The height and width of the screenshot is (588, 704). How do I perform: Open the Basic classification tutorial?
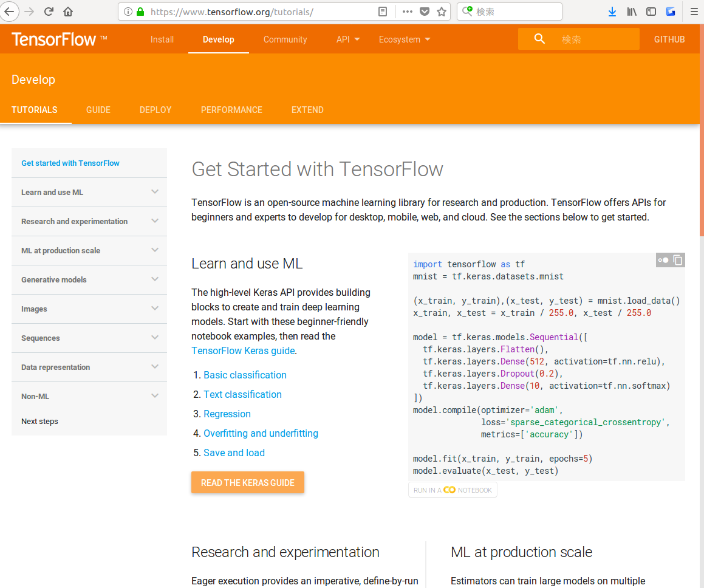click(245, 375)
